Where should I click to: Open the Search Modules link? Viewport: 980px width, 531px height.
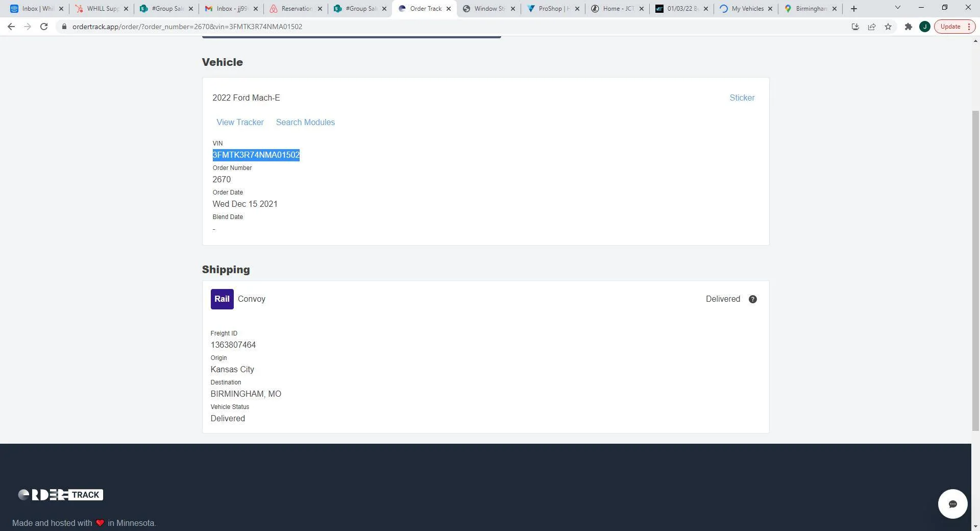pos(305,123)
